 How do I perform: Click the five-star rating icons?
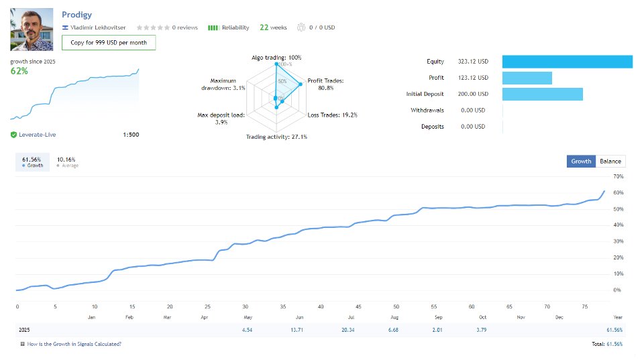pos(152,27)
